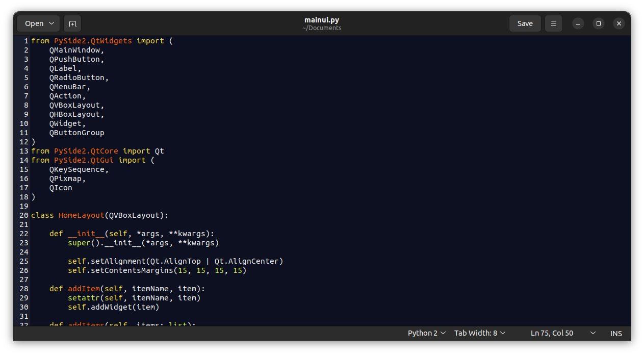Open the hamburger menu
This screenshot has width=644, height=355.
(x=554, y=23)
